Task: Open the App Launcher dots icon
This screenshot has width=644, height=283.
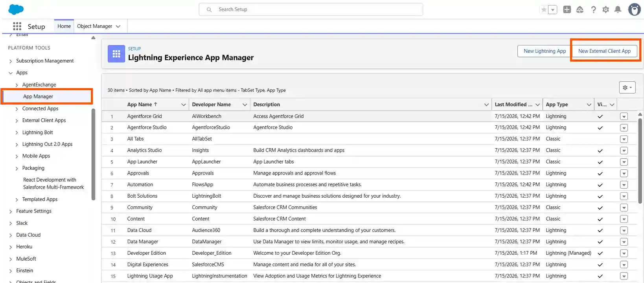Action: [x=17, y=26]
